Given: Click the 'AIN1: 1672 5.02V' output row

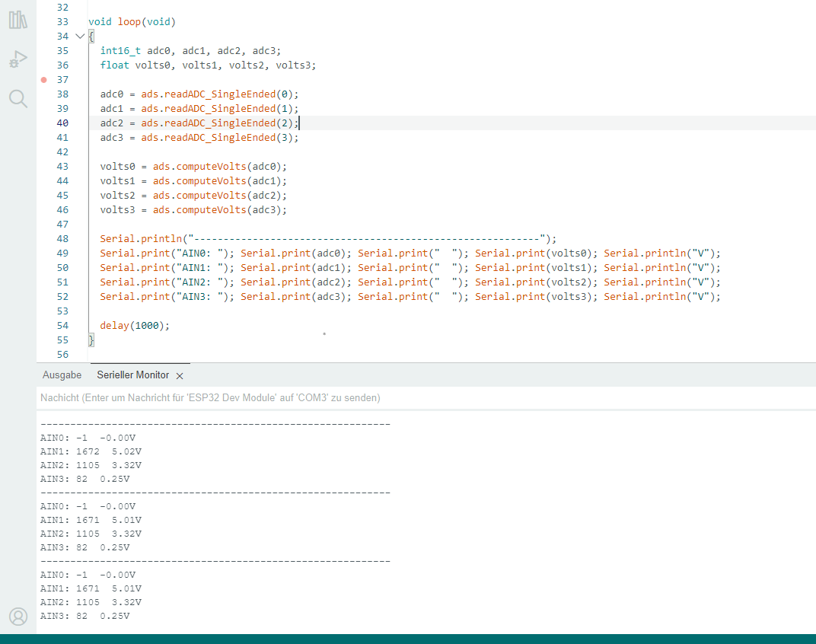Looking at the screenshot, I should pyautogui.click(x=91, y=451).
